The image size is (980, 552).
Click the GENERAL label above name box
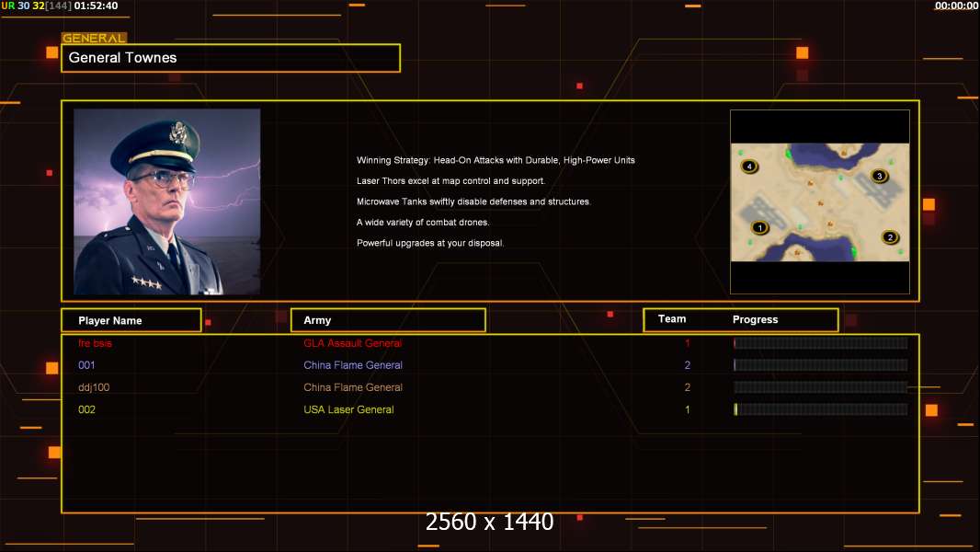coord(95,38)
